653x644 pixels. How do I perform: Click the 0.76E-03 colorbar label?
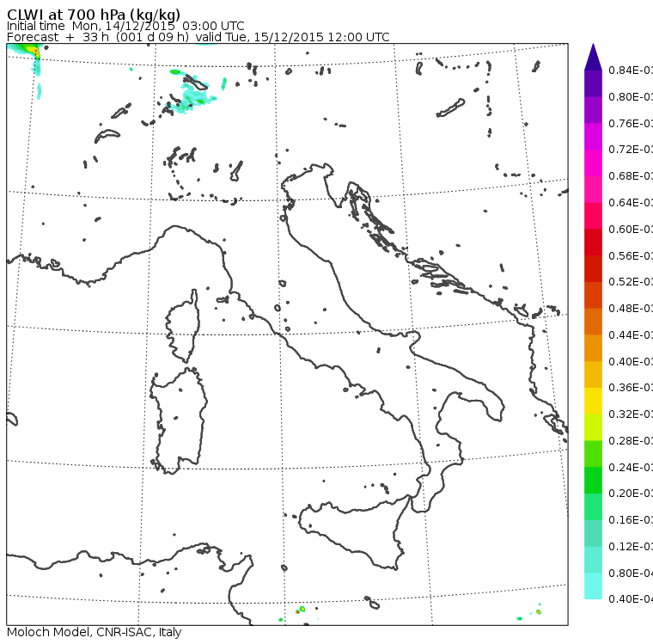coord(631,123)
